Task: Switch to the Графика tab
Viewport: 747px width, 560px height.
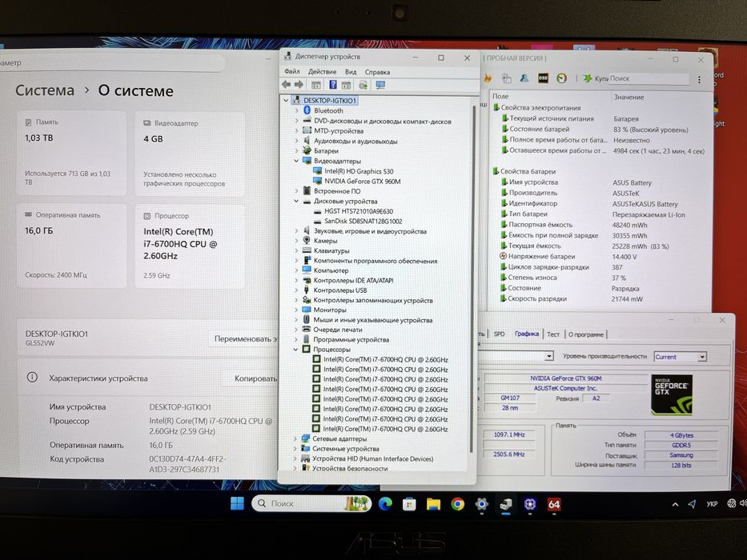Action: click(527, 334)
